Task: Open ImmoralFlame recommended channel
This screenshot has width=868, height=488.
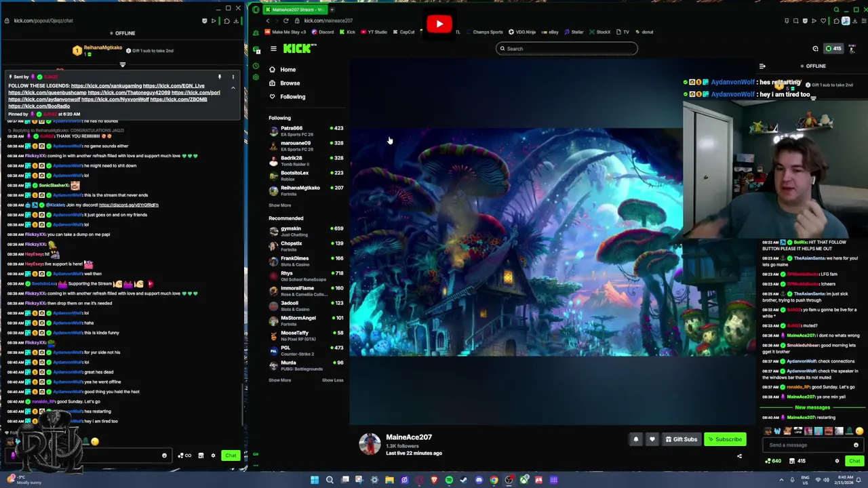Action: pos(306,291)
